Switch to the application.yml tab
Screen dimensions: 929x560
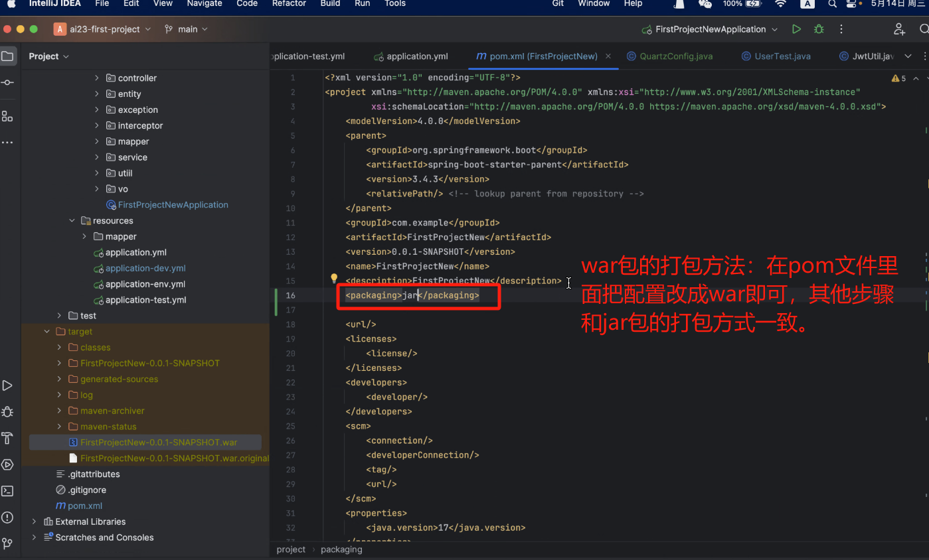pos(411,56)
